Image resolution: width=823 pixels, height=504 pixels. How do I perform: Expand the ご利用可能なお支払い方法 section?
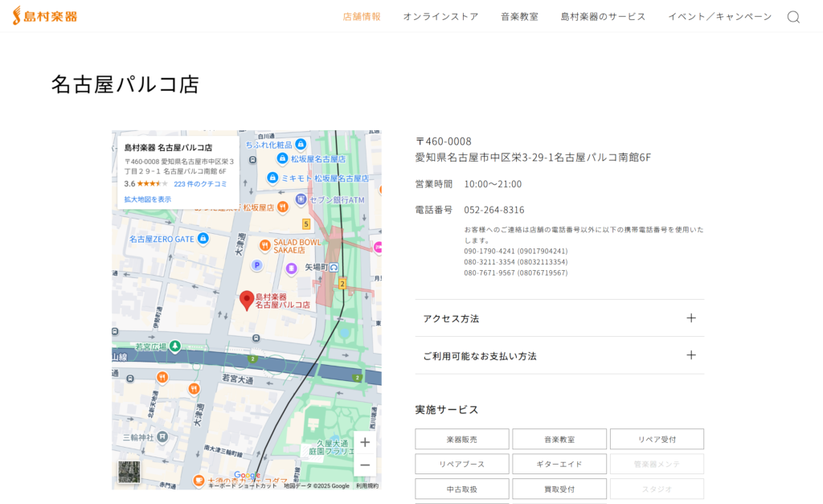click(559, 355)
